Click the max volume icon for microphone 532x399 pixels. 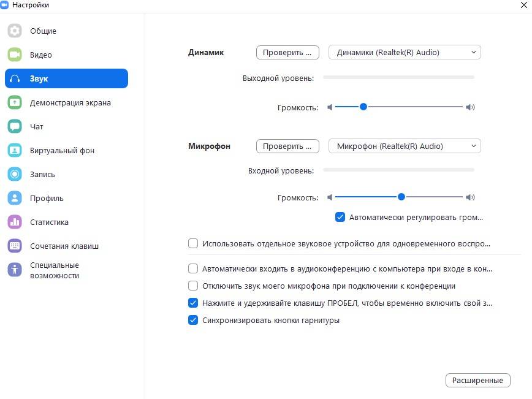click(470, 197)
